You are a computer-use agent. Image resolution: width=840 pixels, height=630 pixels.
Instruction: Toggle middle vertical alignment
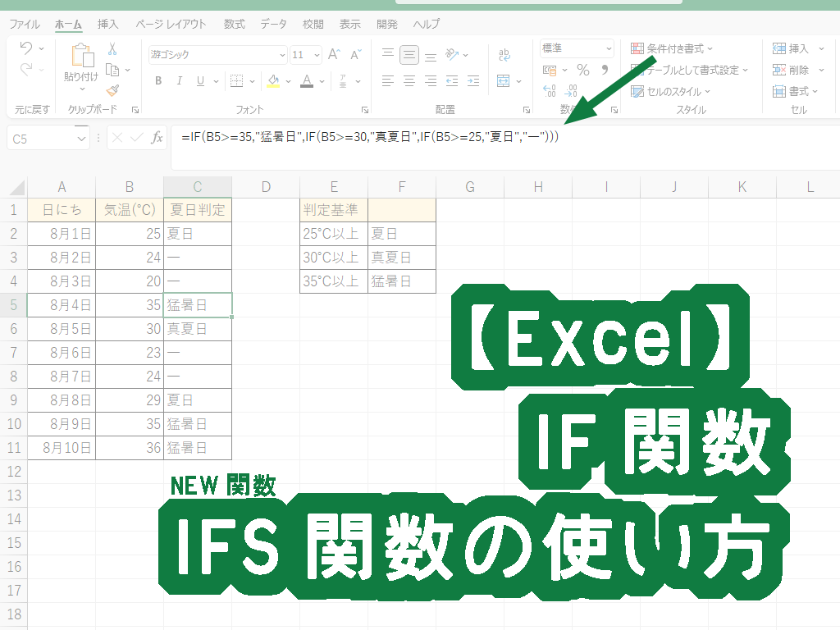pos(409,54)
